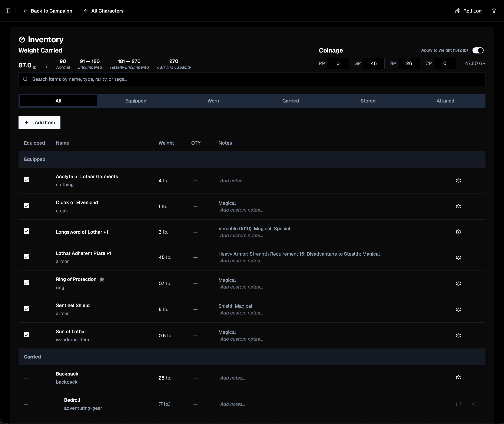Add custom notes to Ring of Protection
This screenshot has height=424, width=504.
(x=241, y=287)
